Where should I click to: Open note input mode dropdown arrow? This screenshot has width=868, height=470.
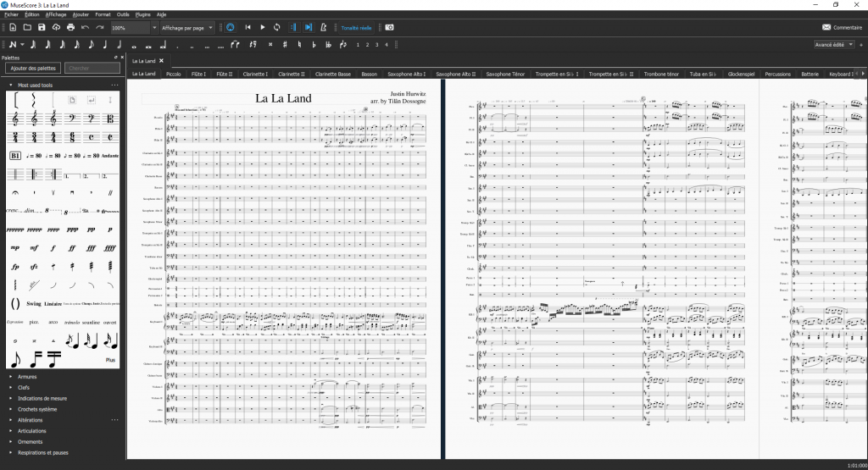tap(22, 44)
